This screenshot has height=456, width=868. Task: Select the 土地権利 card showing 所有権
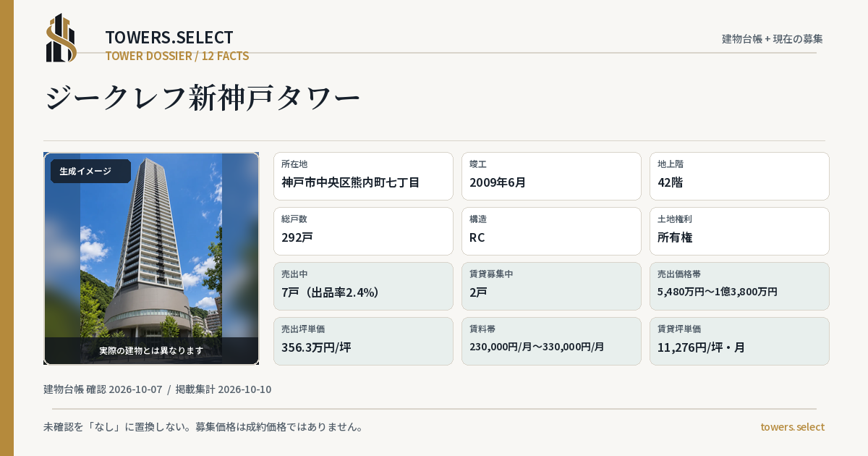(739, 231)
